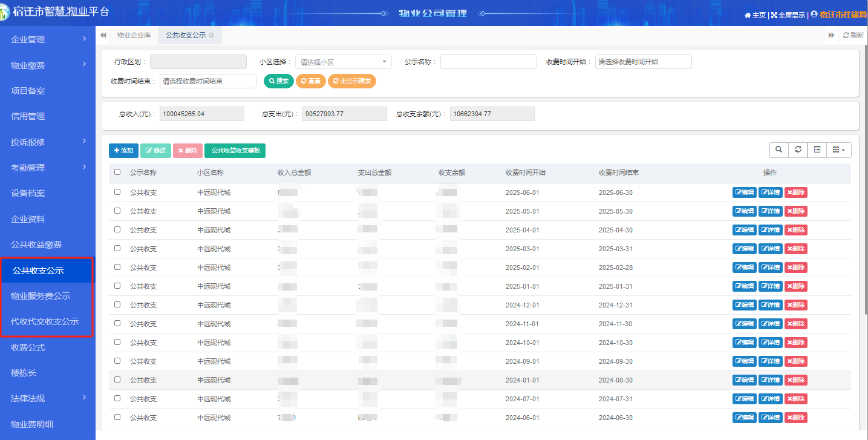Check the row starting 2024-11-01
The height and width of the screenshot is (440, 868).
[x=117, y=323]
